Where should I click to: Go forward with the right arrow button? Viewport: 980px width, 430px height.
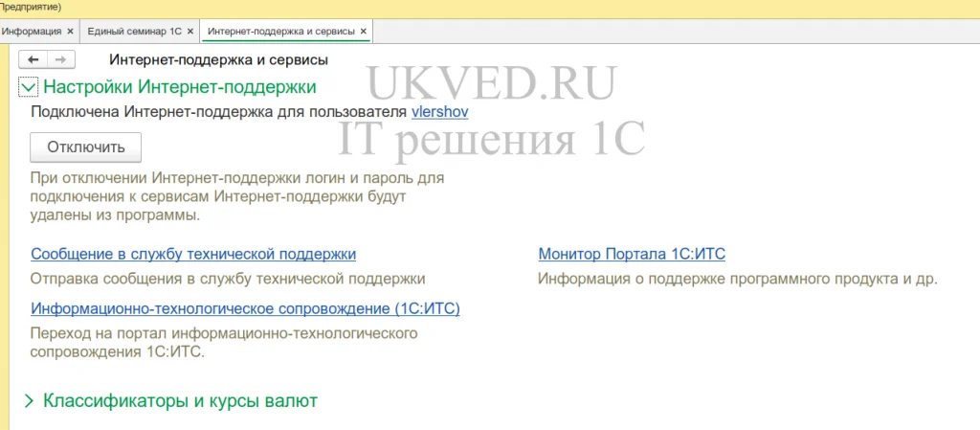tap(61, 59)
